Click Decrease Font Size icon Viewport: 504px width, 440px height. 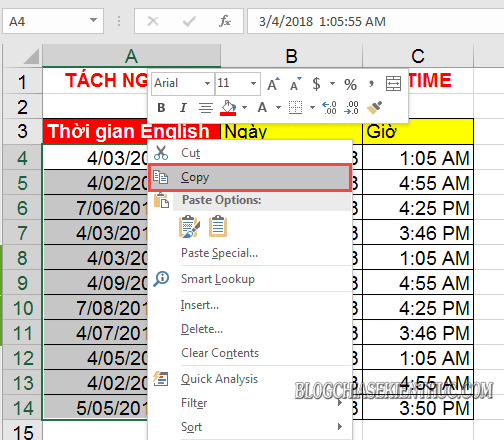(295, 84)
